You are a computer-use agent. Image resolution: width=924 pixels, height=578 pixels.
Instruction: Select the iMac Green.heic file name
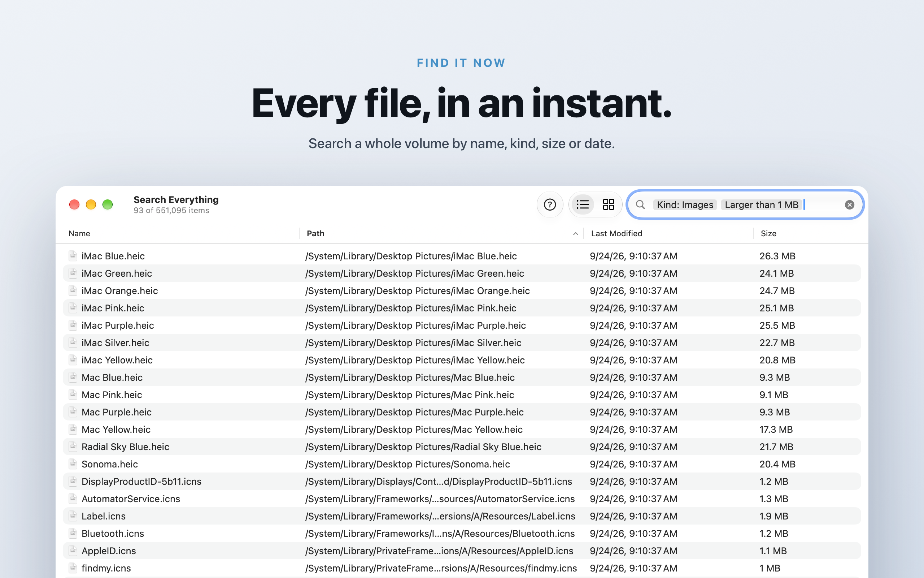(117, 273)
